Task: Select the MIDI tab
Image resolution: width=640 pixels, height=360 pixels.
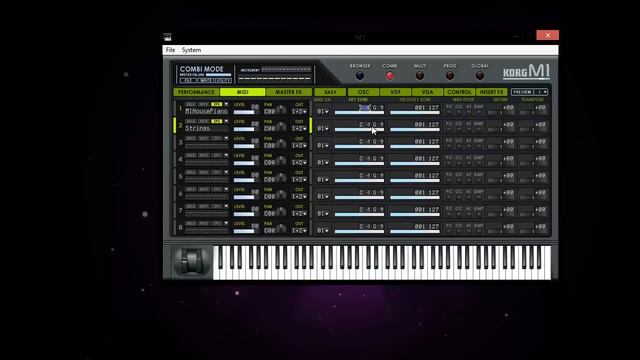Action: point(242,92)
